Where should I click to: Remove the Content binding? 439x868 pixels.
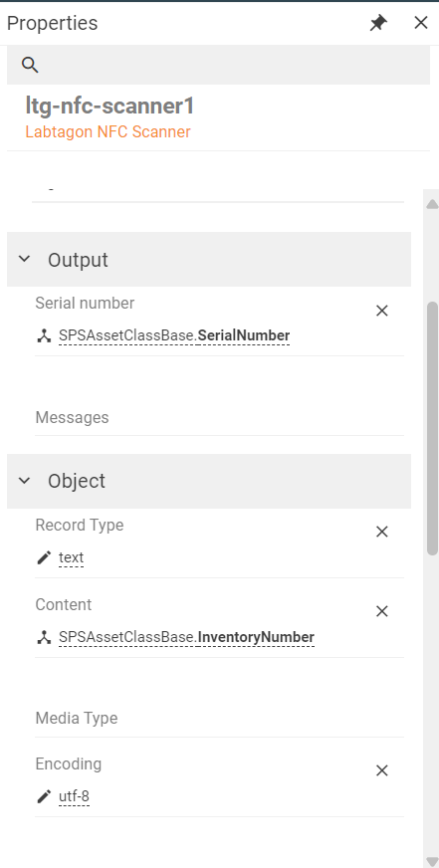tap(382, 612)
